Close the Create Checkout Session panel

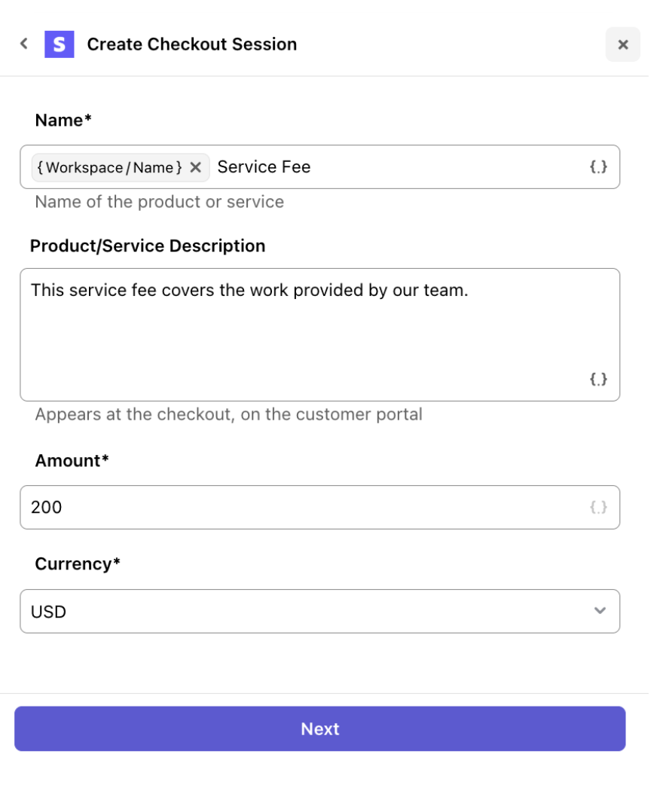[622, 44]
